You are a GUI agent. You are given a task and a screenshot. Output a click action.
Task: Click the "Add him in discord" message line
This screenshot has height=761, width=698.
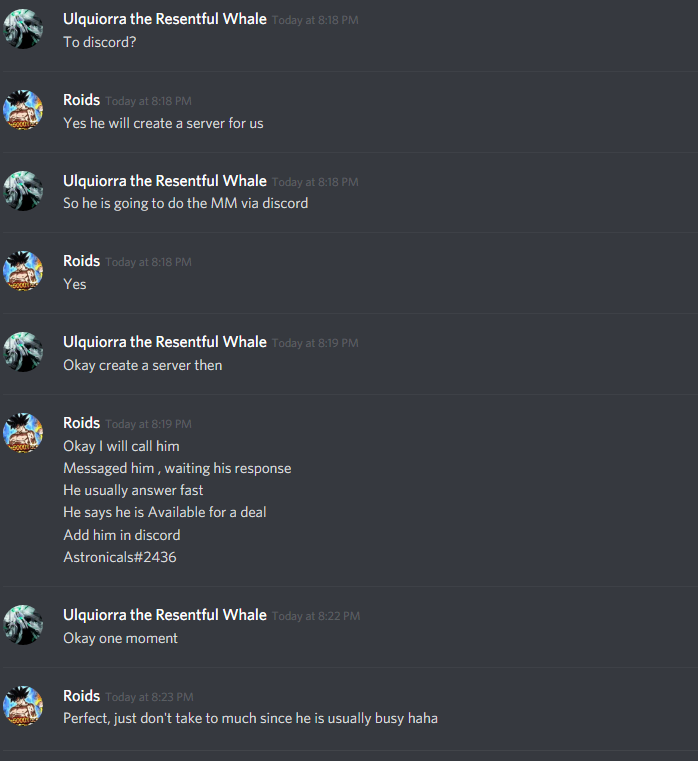point(122,535)
